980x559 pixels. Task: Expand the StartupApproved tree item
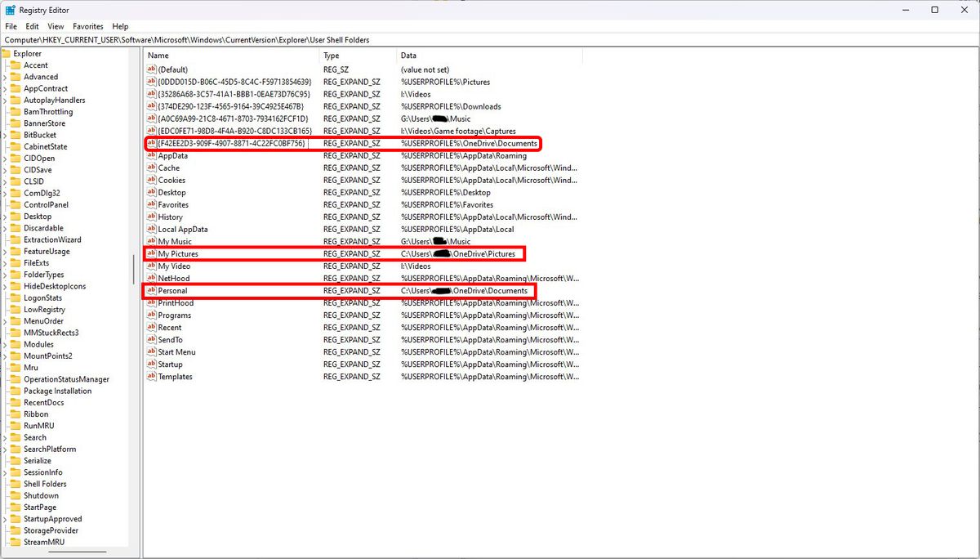pos(7,518)
